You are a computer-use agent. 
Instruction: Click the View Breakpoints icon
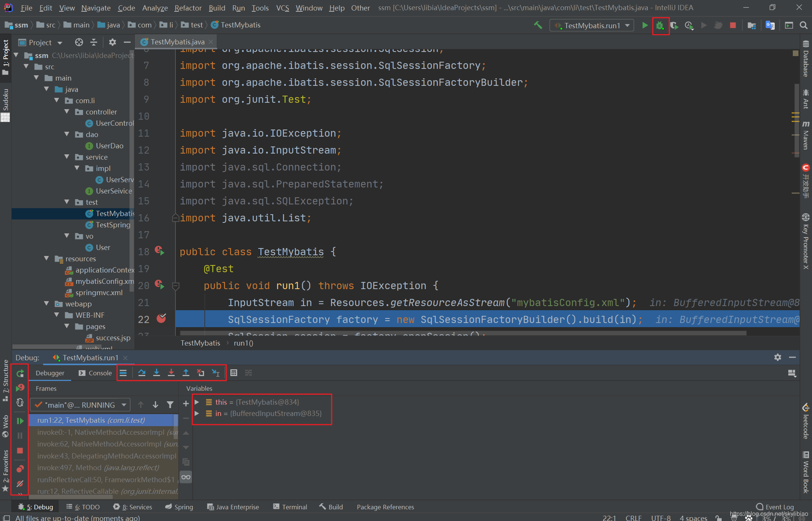[20, 469]
